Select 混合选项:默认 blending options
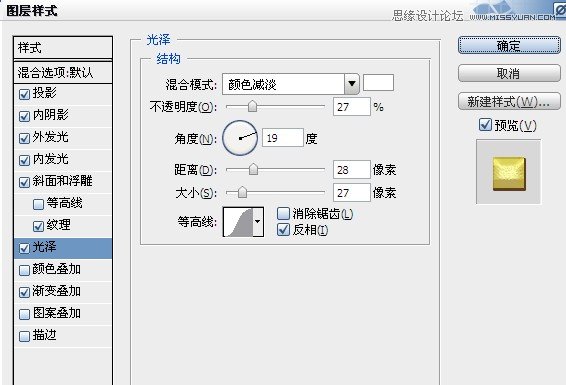The image size is (566, 385). pyautogui.click(x=63, y=73)
